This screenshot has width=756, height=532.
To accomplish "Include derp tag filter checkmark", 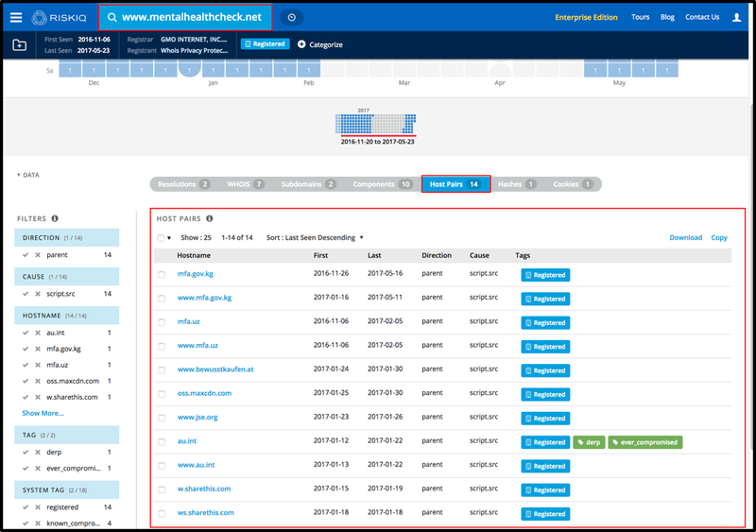I will (x=26, y=452).
